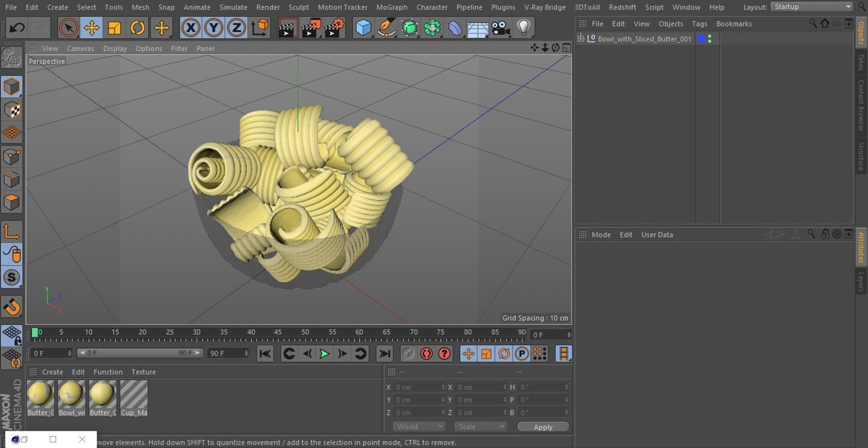
Task: Activate the Move tool
Action: (x=92, y=28)
